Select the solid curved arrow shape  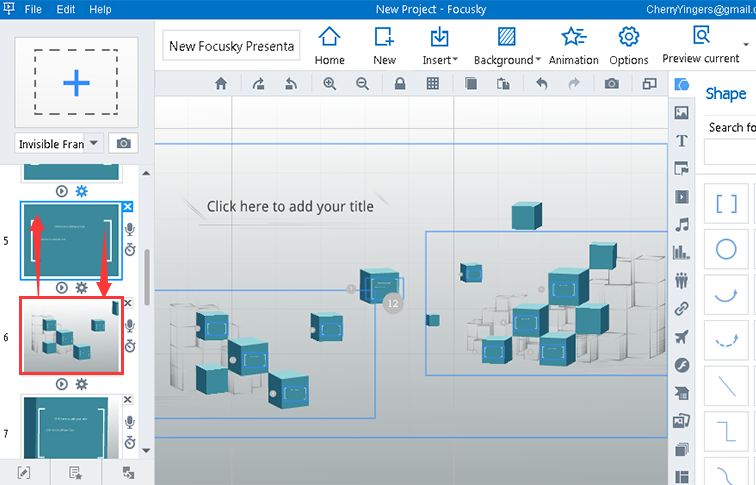click(x=726, y=295)
